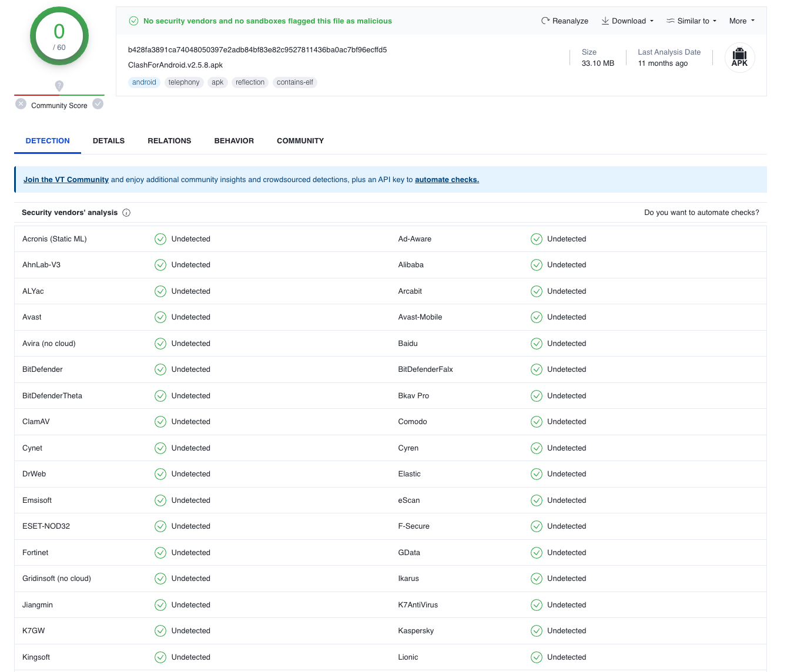The height and width of the screenshot is (672, 804).
Task: Click the Alibaba undetected check icon
Action: pos(537,265)
